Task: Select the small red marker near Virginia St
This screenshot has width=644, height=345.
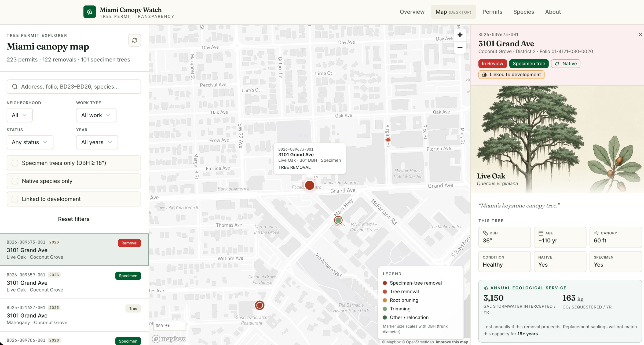Action: coord(388,140)
